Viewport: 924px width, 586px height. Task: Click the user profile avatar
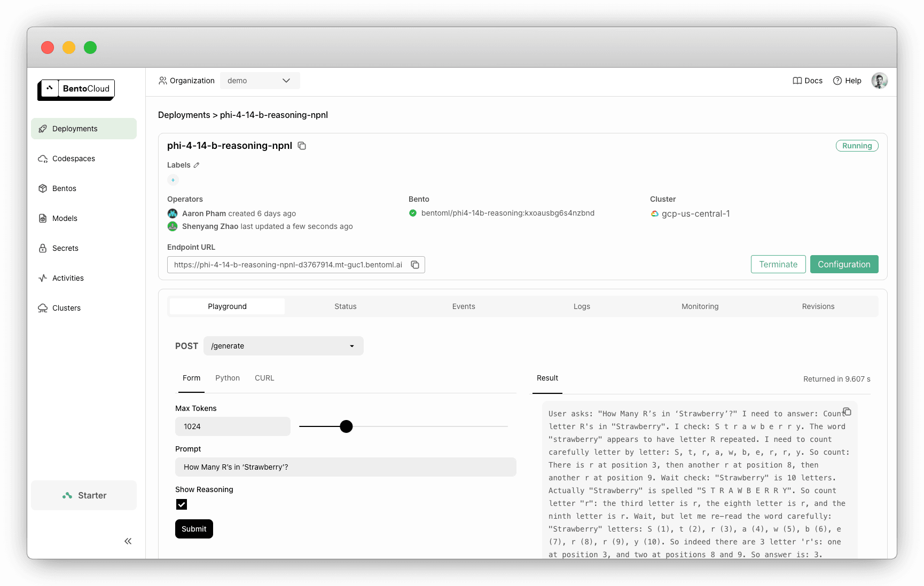(879, 81)
